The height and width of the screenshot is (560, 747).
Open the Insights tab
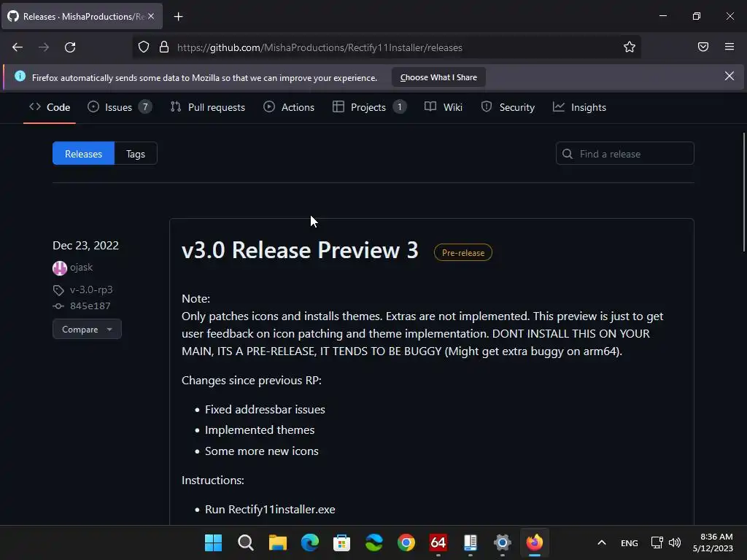tap(579, 107)
